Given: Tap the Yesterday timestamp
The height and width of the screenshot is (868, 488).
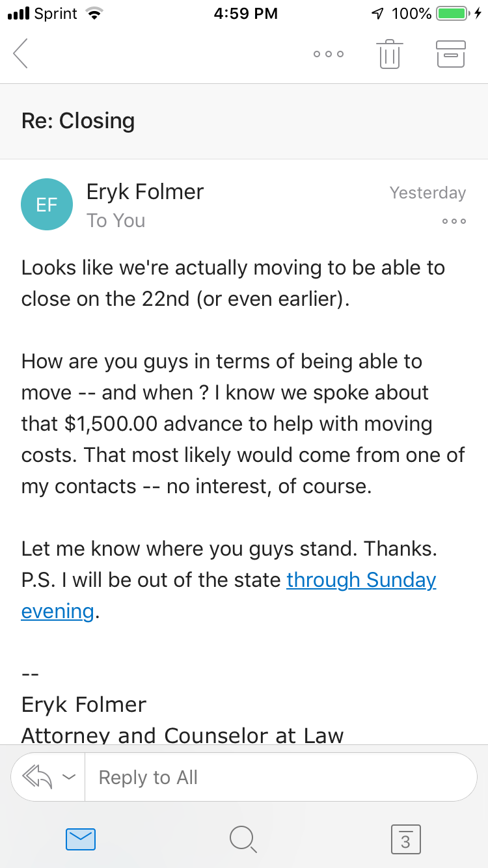Looking at the screenshot, I should tap(427, 193).
